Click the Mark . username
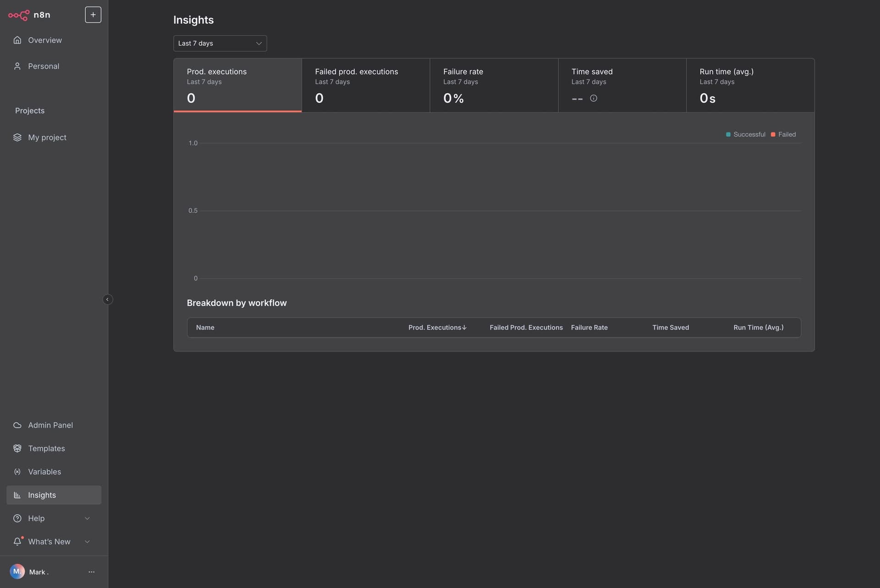The image size is (880, 588). click(39, 572)
